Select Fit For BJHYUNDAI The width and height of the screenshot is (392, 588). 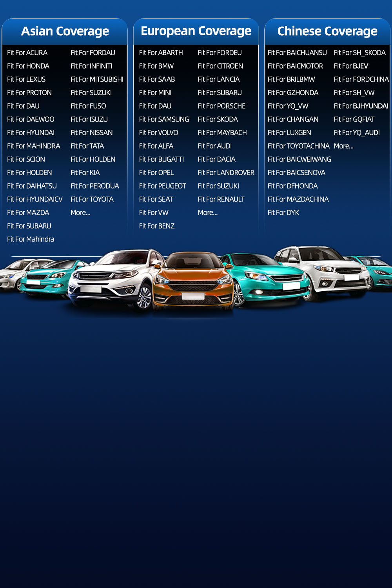(x=361, y=106)
